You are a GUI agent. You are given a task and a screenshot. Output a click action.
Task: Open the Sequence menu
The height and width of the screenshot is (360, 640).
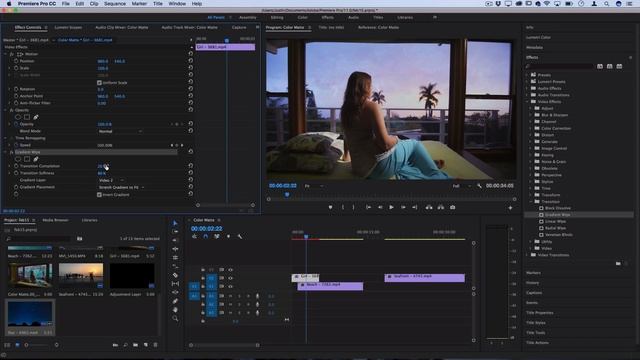[x=115, y=4]
